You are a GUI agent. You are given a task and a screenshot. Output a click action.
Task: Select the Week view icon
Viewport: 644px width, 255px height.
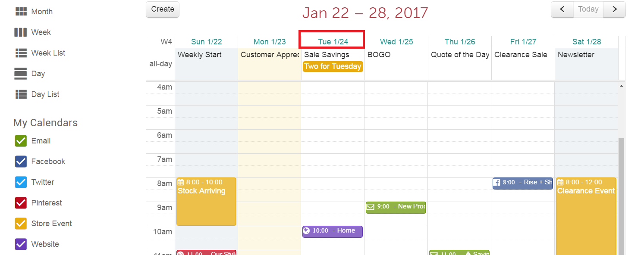point(21,32)
